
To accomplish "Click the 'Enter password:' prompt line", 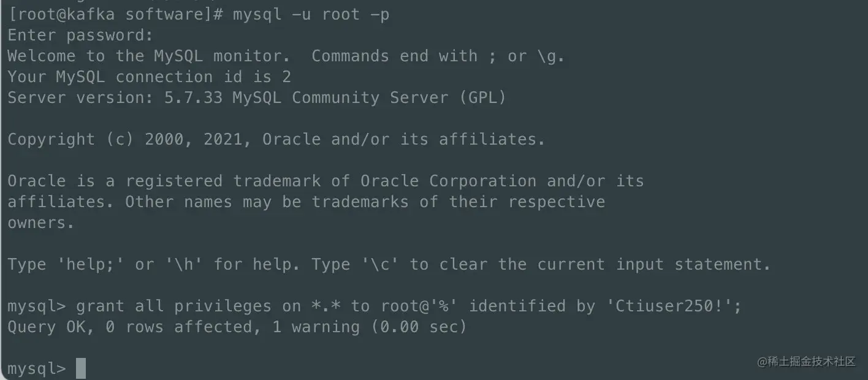I will pos(80,35).
